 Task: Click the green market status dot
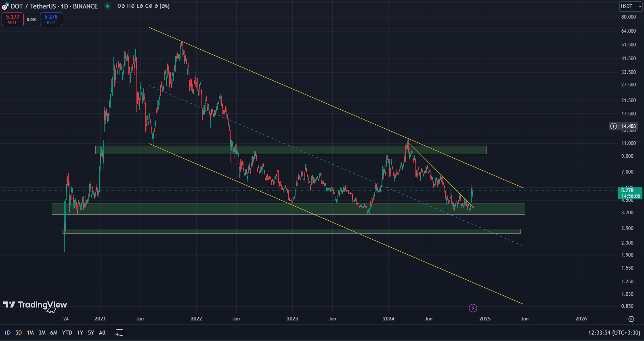(107, 6)
